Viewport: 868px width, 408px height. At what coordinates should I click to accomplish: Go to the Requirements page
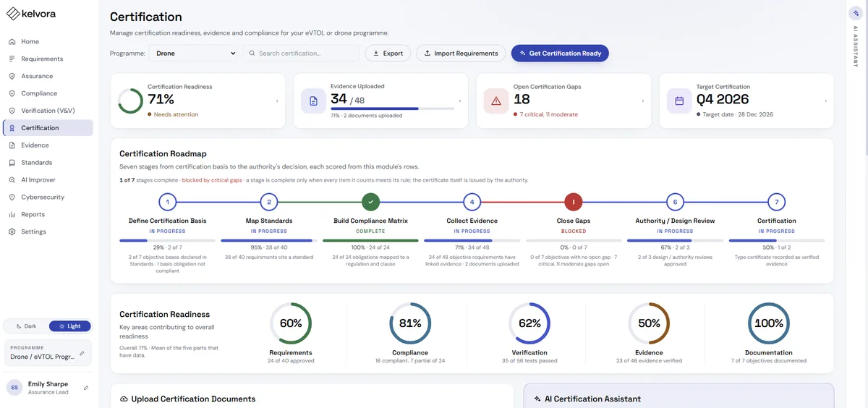(x=48, y=59)
